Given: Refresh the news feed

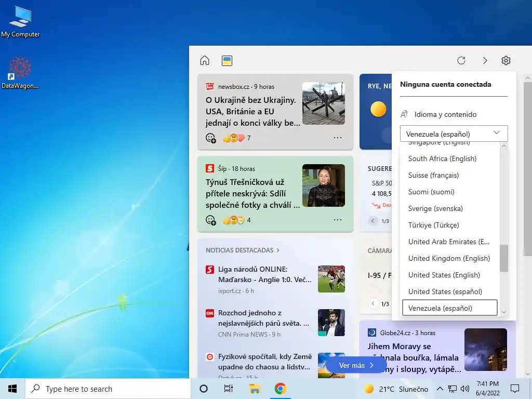Looking at the screenshot, I should 461,60.
